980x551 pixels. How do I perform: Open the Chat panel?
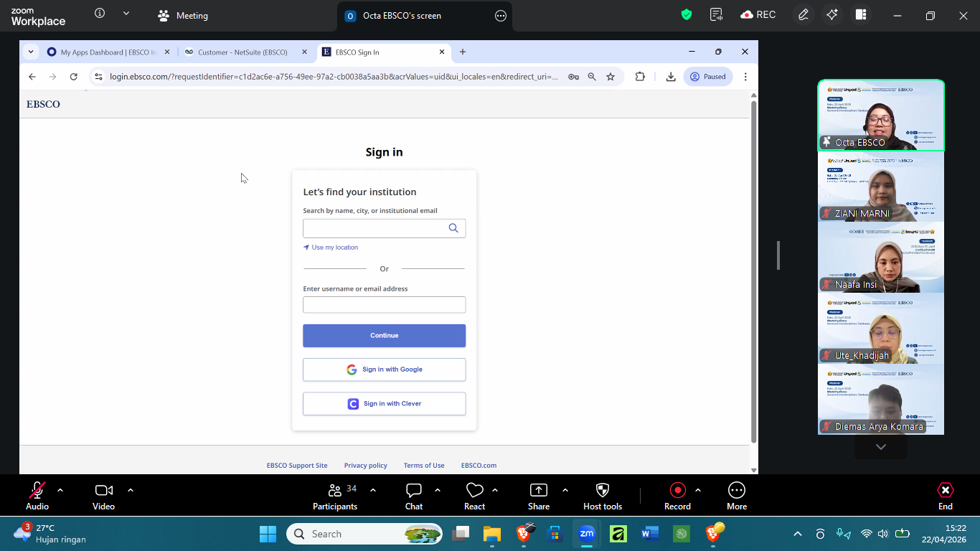(414, 496)
